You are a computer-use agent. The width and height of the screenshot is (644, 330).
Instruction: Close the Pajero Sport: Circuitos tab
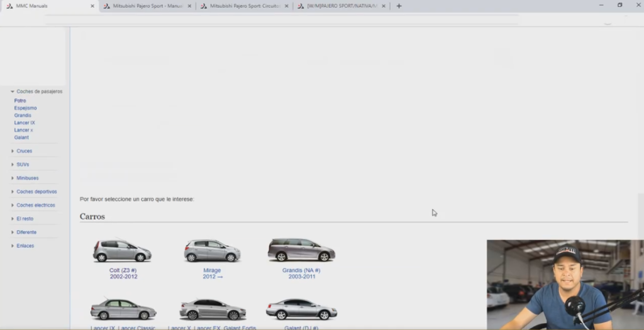[x=286, y=6]
